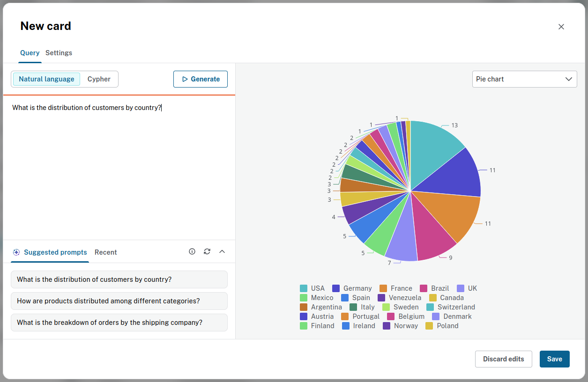Refresh the suggested prompts list

[x=207, y=251]
